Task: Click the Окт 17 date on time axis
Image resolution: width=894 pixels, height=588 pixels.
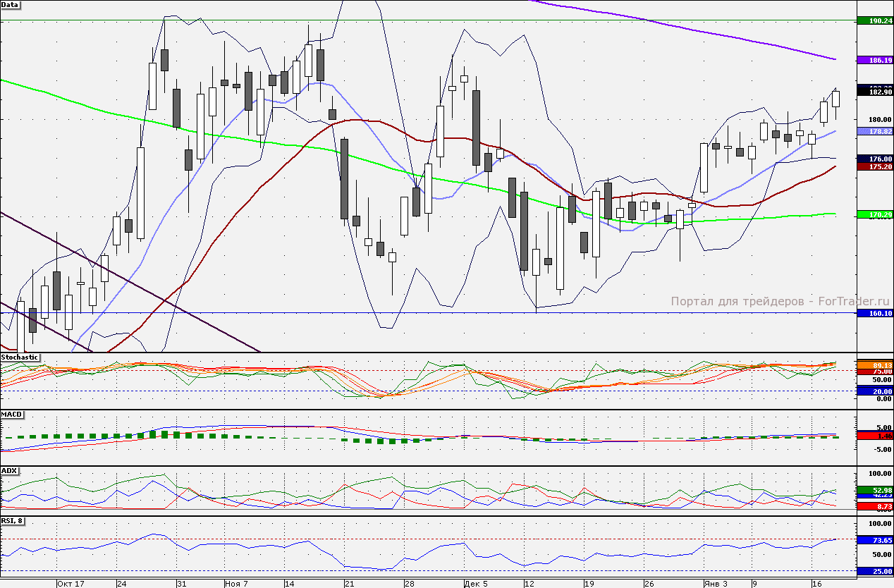Action: point(71,584)
